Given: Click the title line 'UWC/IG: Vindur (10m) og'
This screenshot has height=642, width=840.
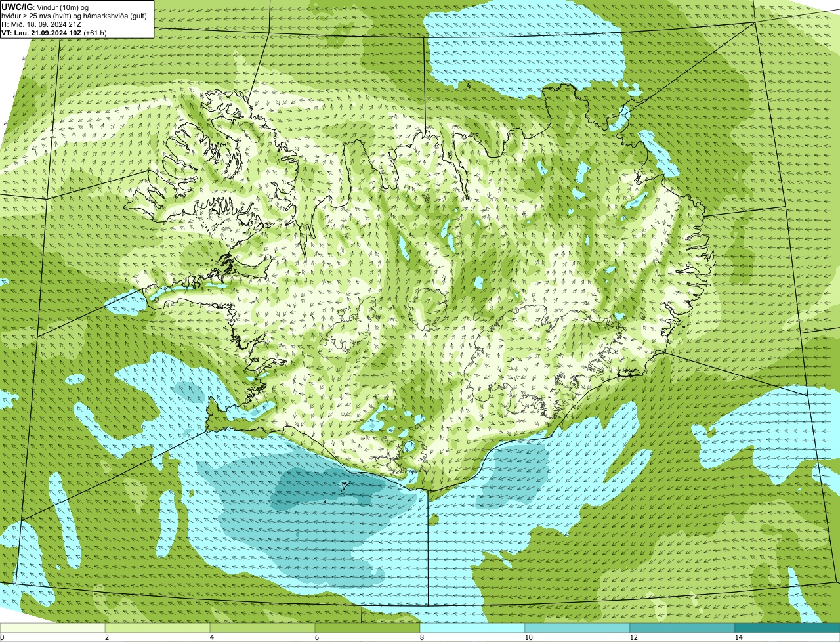Looking at the screenshot, I should (45, 7).
